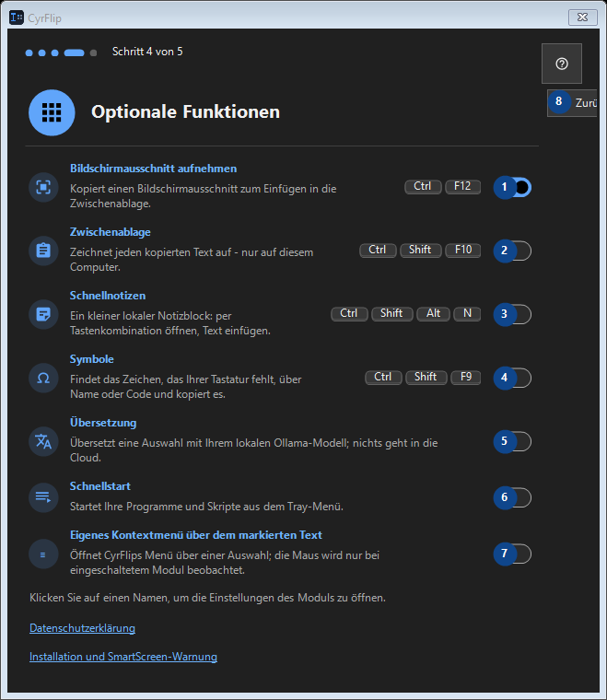Click the Optionale Funktionen grid icon
The image size is (607, 700).
[x=52, y=112]
